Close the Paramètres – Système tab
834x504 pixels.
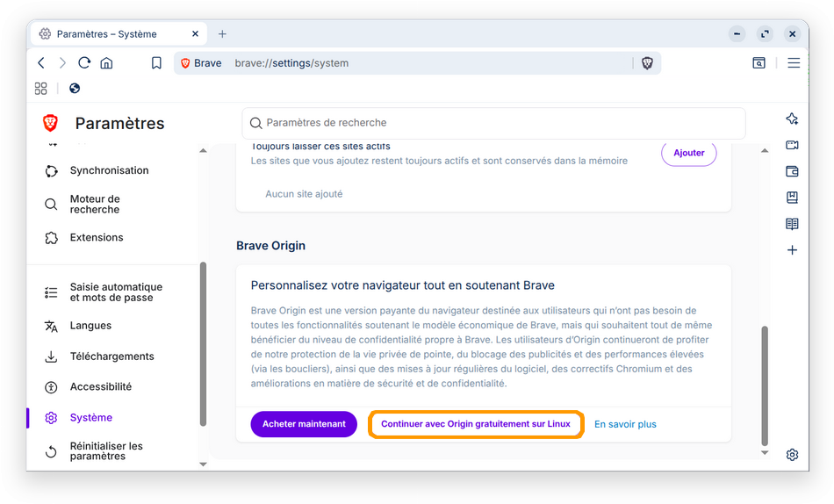click(x=195, y=34)
